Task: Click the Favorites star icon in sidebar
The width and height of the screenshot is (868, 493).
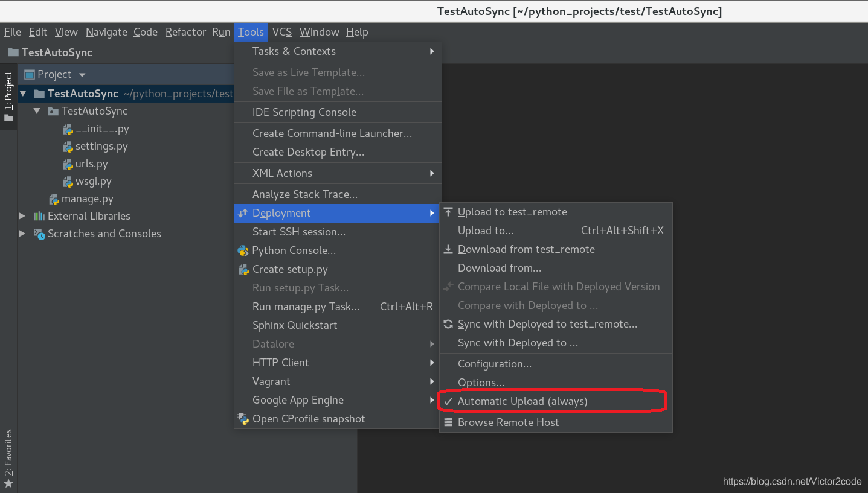Action: 8,484
